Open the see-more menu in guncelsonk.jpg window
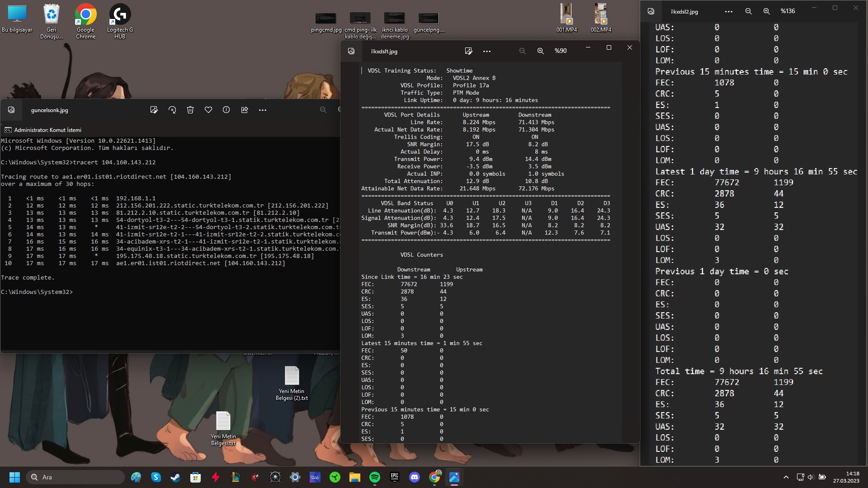This screenshot has height=488, width=868. 263,110
